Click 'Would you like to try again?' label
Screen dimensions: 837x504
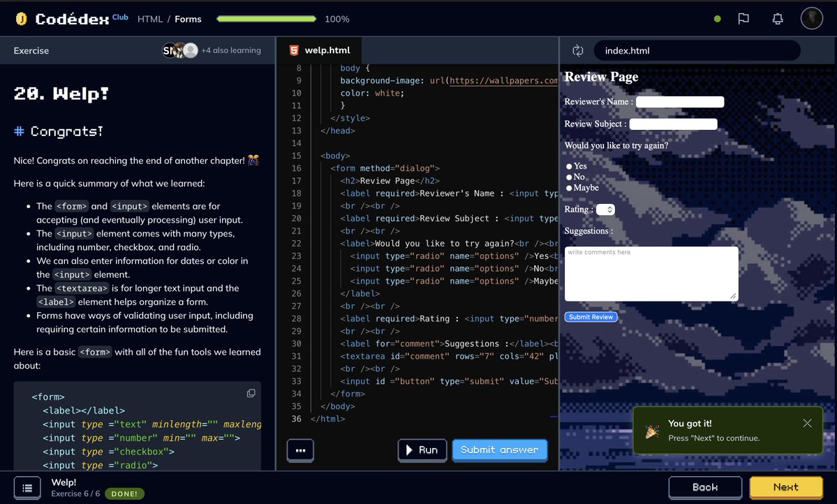coord(616,146)
